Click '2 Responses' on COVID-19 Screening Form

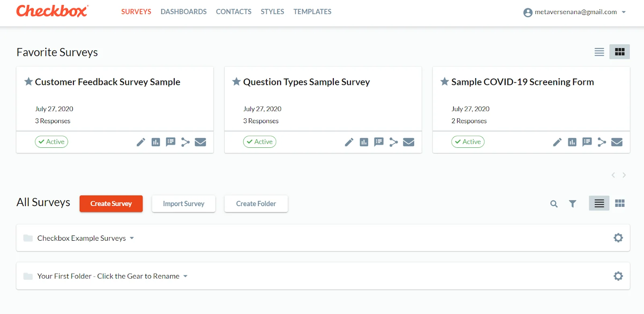[469, 121]
